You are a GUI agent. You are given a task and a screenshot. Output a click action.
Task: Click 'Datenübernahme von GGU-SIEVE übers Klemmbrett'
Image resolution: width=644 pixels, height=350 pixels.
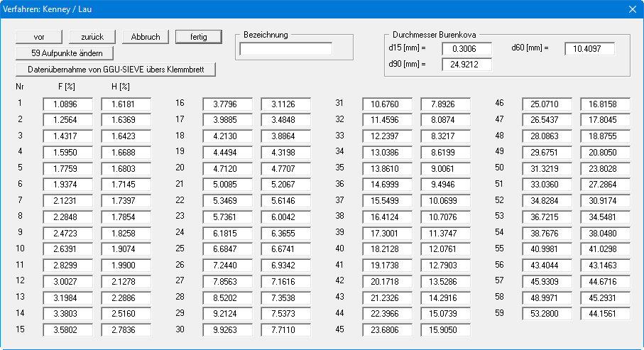(x=116, y=70)
